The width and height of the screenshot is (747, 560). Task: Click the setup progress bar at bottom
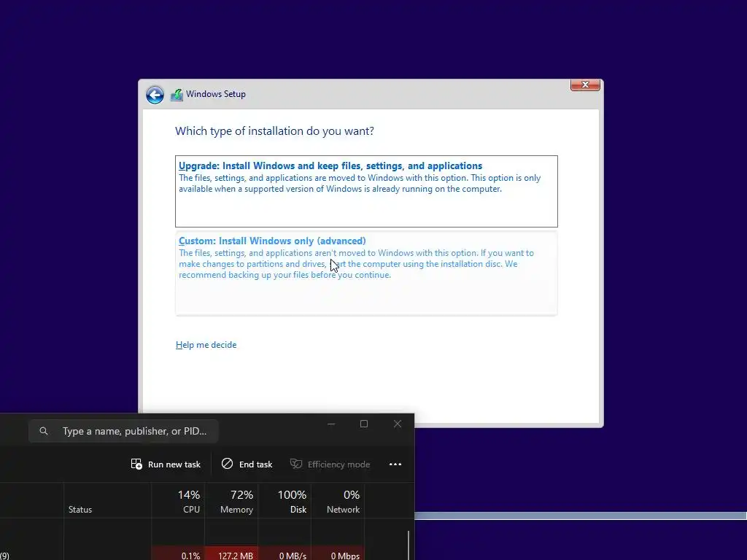(x=580, y=516)
